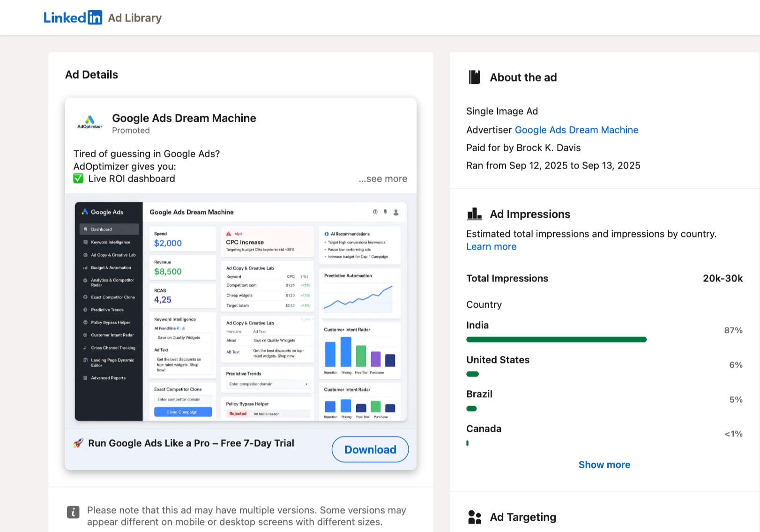Screen dimensions: 760x532
Task: Open the AdOptimizer advertiser logo
Action: (89, 123)
